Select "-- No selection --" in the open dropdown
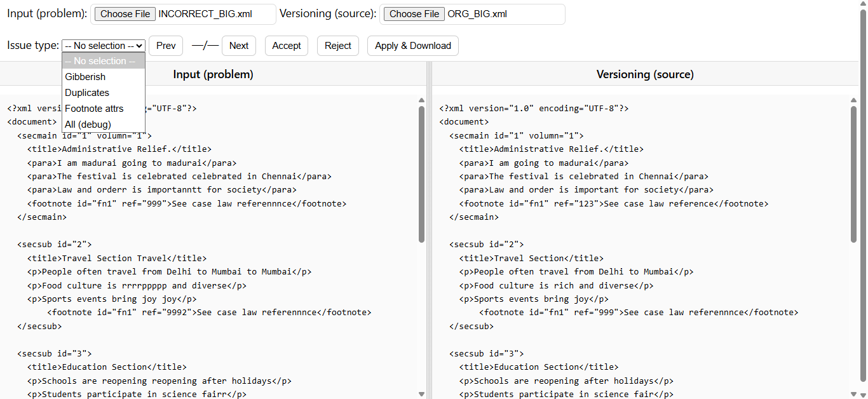 [x=103, y=60]
